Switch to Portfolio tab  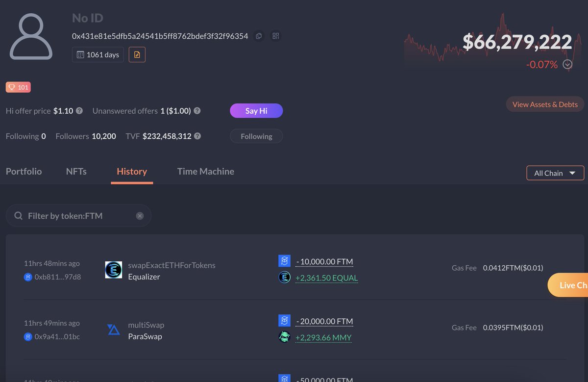(24, 171)
